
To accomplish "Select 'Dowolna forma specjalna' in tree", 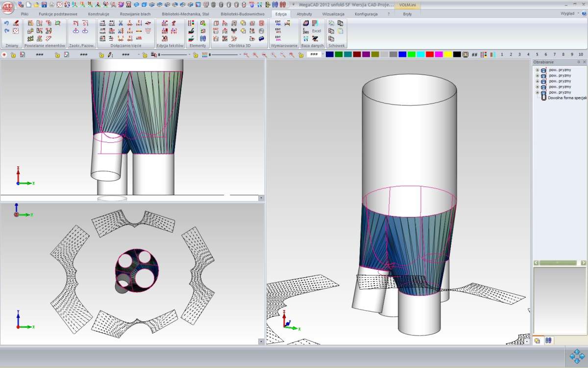I will [567, 98].
